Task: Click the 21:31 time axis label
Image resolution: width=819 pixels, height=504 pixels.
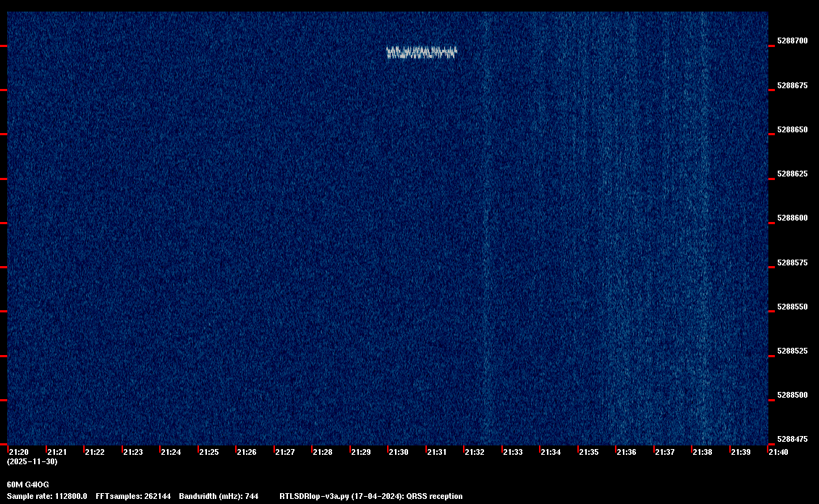Action: pos(437,452)
